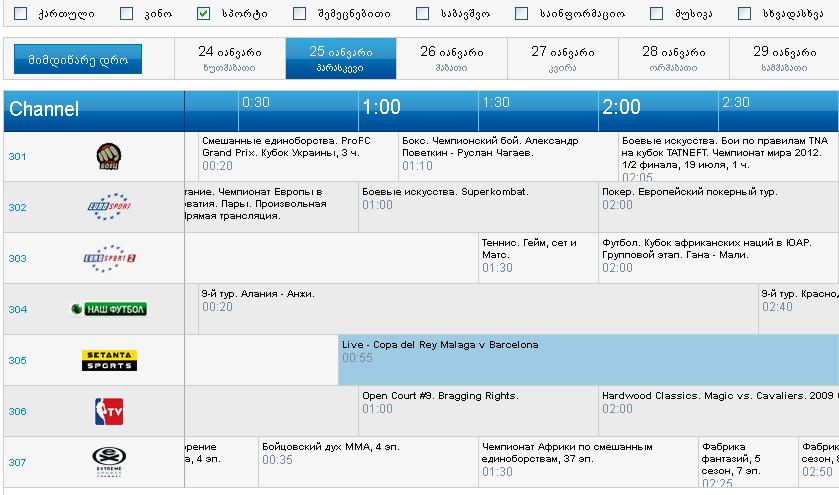Open the 9-й тур program starting at 02:40
Image resolution: width=839 pixels, height=495 pixels.
click(x=798, y=309)
